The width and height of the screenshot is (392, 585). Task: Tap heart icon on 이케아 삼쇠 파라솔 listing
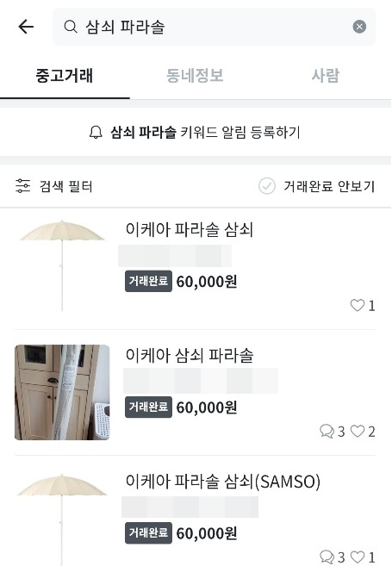[358, 432]
